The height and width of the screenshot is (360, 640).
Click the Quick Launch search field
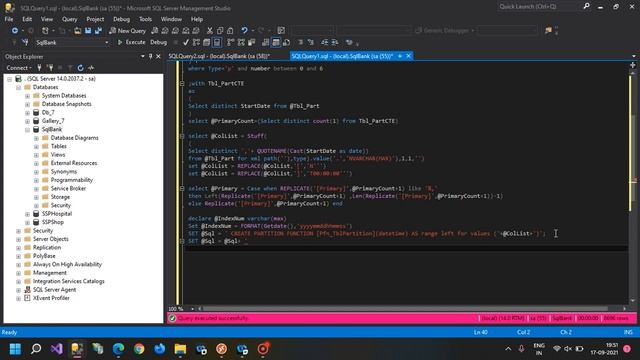[538, 7]
